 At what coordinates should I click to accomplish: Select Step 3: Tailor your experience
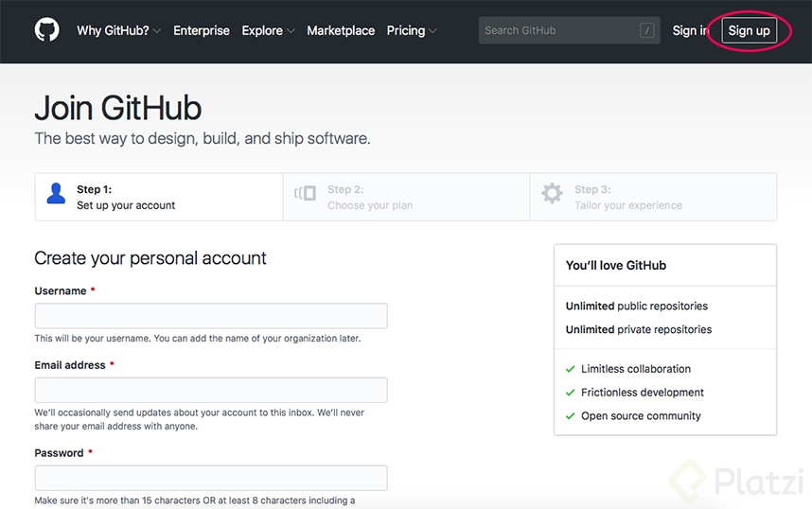click(x=653, y=197)
